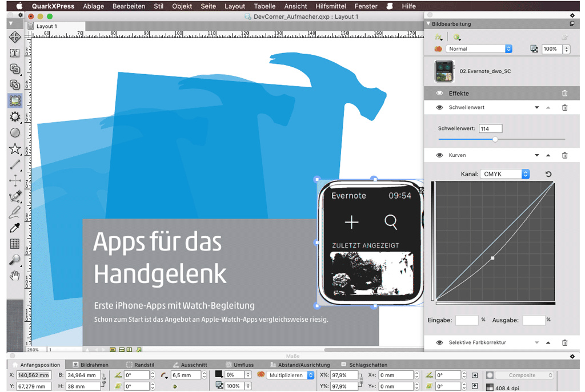This screenshot has height=392, width=585.
Task: Delete the Kurven effect via trash icon
Action: click(564, 155)
